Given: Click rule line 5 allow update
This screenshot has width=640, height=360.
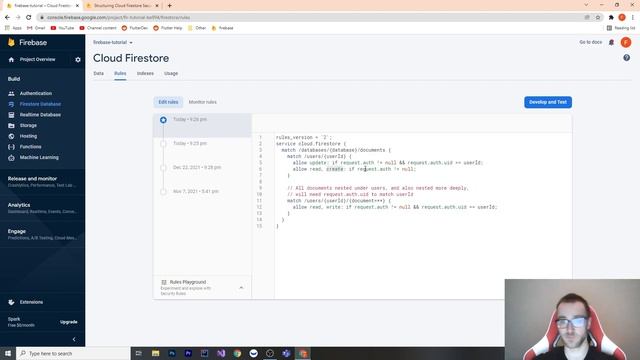Looking at the screenshot, I should pyautogui.click(x=387, y=162).
